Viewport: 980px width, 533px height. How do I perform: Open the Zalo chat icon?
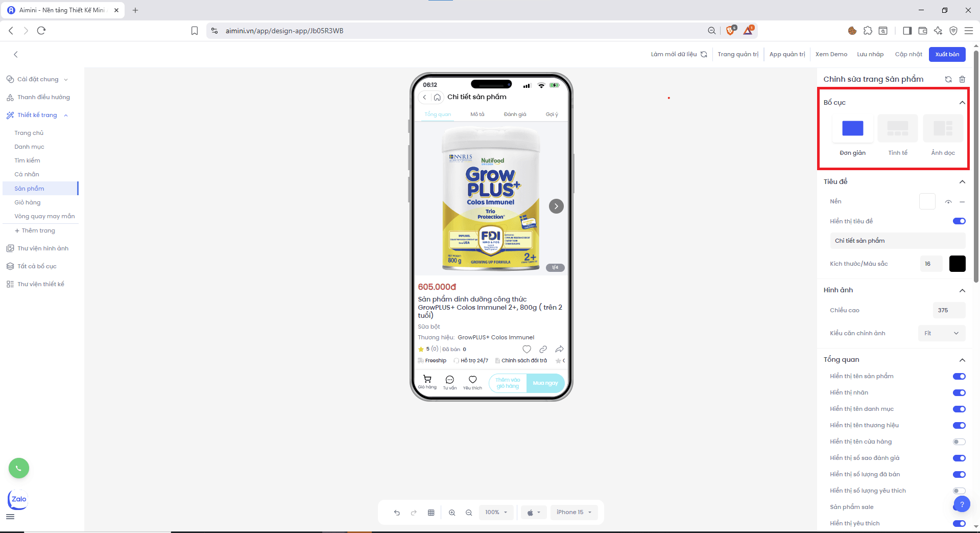pyautogui.click(x=18, y=499)
